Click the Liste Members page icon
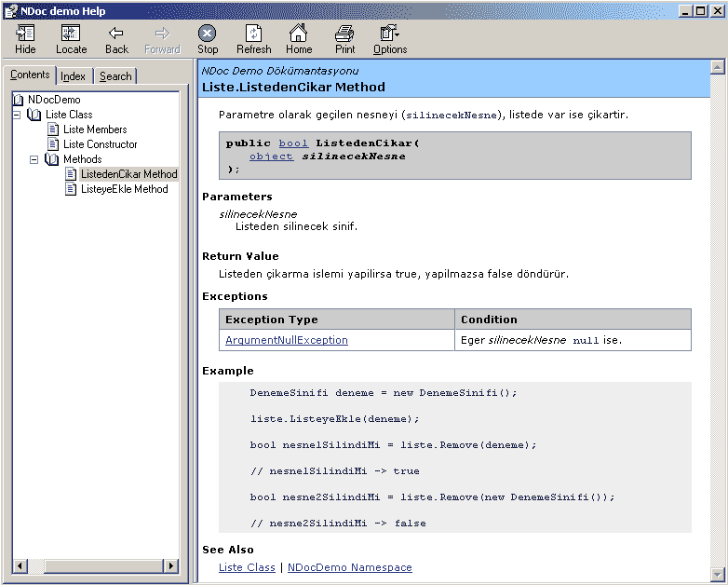The width and height of the screenshot is (728, 585). 53,129
